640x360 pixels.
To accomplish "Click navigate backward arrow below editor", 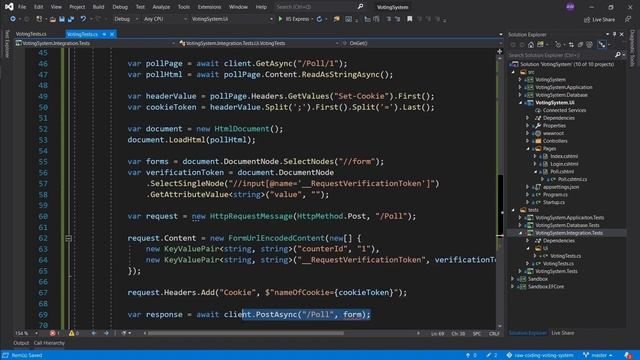I will (x=94, y=333).
